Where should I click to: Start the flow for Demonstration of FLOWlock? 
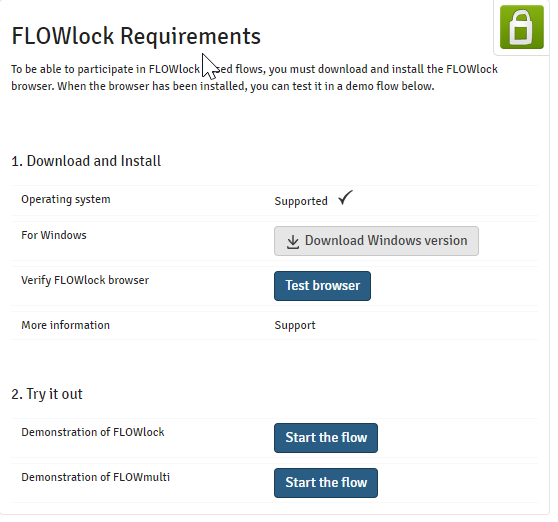pos(326,438)
